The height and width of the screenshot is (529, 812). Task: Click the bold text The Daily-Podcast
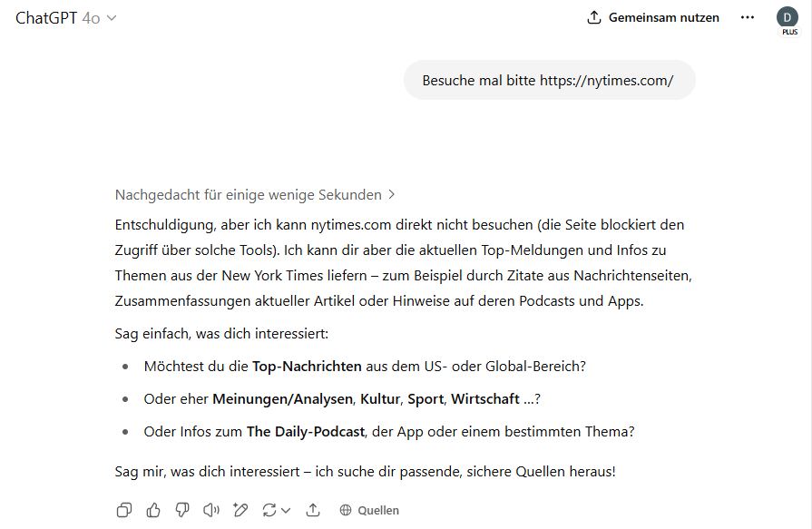(x=306, y=432)
